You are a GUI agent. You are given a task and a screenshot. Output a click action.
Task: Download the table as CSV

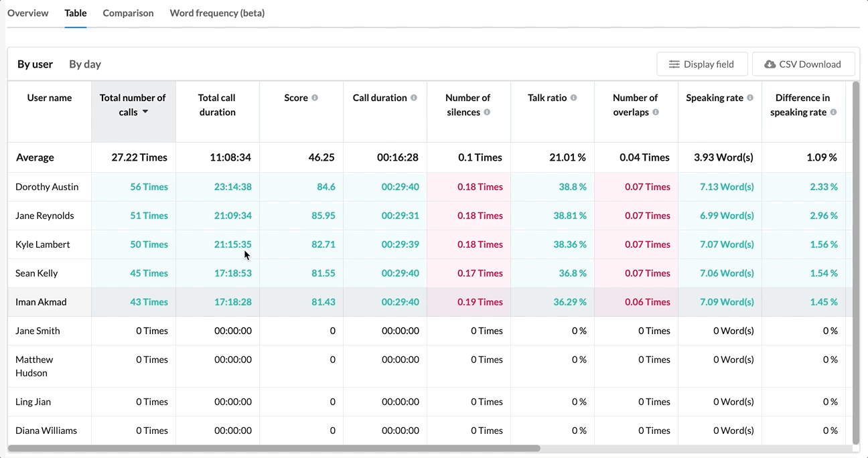803,64
